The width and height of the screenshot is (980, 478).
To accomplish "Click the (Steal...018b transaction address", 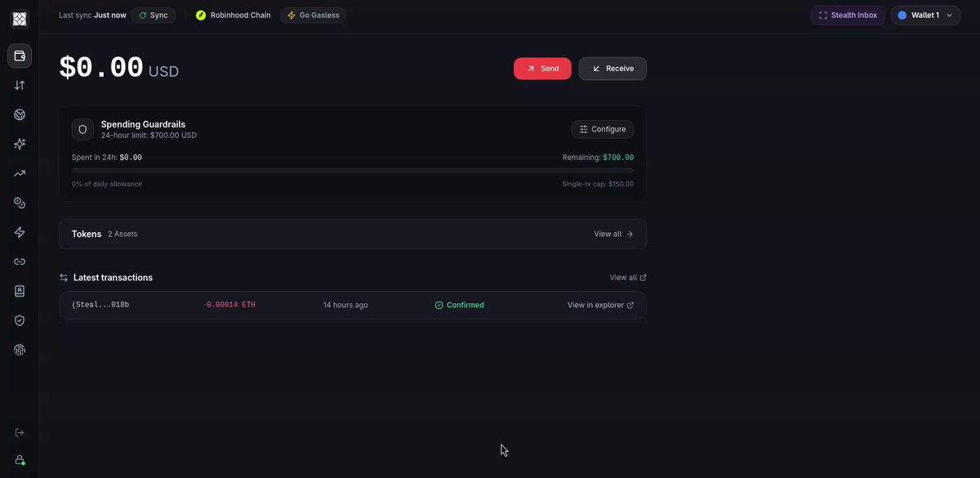I will click(x=100, y=306).
